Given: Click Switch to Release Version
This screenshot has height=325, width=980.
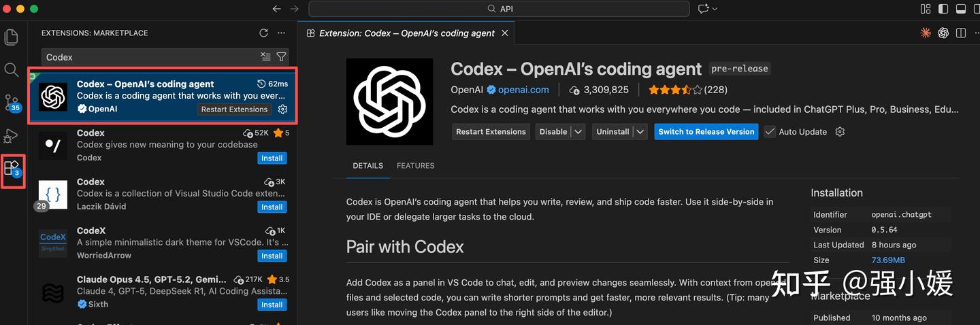Looking at the screenshot, I should [x=706, y=132].
